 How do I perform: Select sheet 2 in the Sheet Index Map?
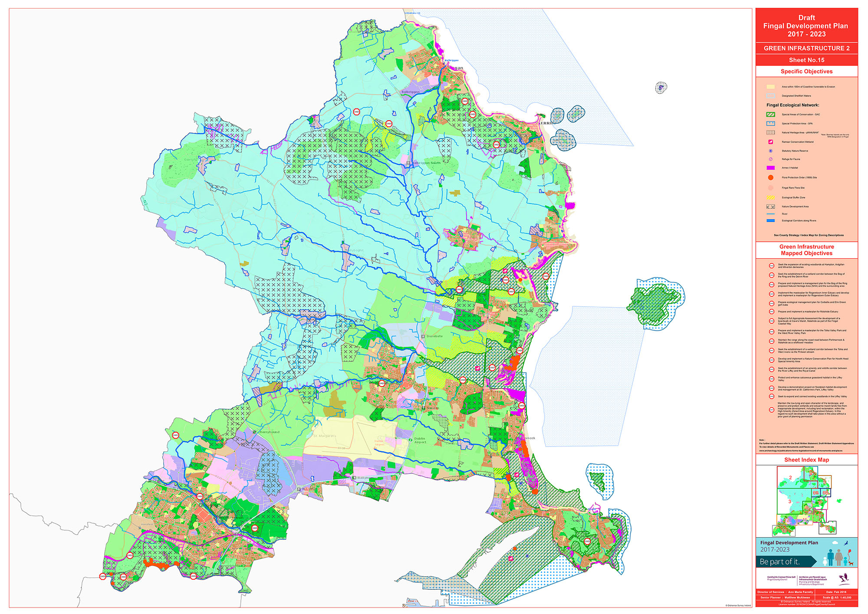(x=790, y=478)
